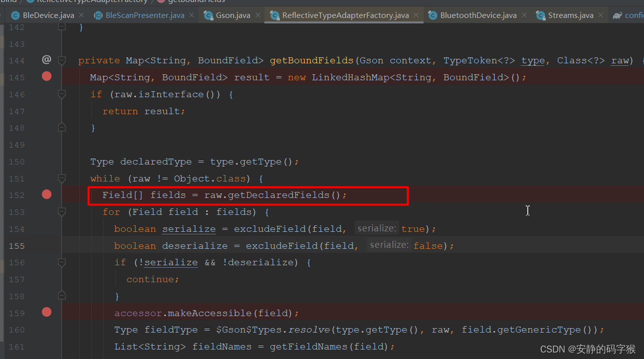Open the BleScanPresenter.java editor tab

coord(145,15)
